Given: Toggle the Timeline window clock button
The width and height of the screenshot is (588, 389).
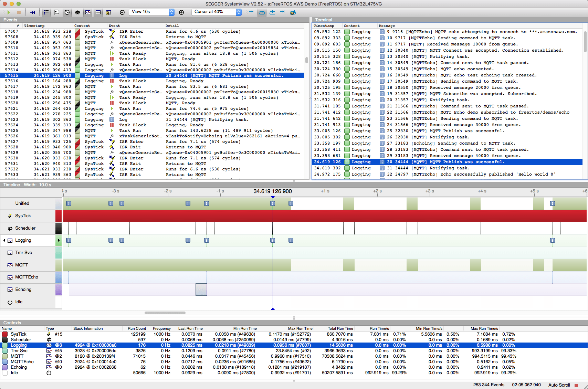Looking at the screenshot, I should (67, 12).
